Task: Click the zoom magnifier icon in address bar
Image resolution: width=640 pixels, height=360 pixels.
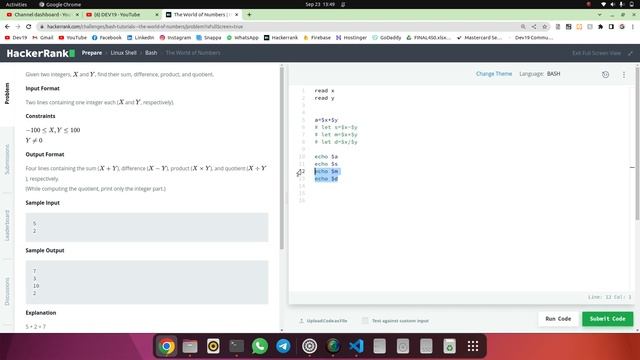Action: tap(523, 27)
